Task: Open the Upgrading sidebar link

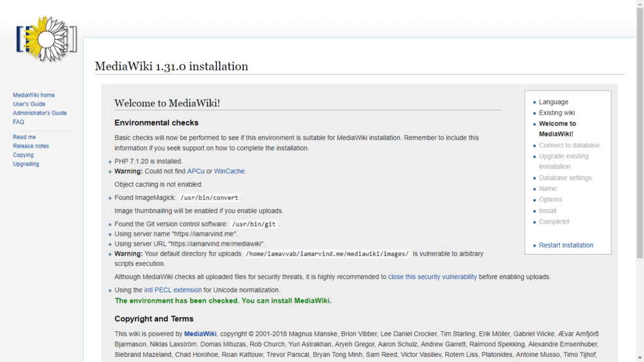Action: pyautogui.click(x=26, y=164)
